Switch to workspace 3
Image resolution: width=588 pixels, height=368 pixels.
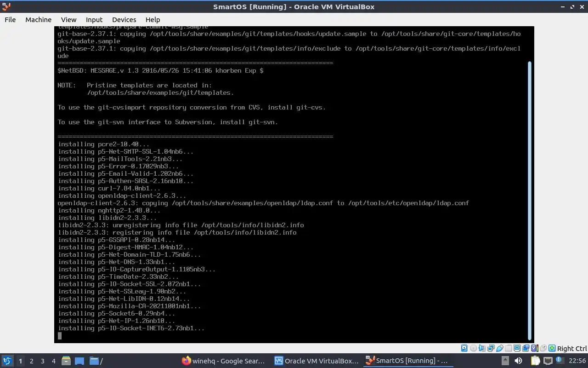[42, 361]
